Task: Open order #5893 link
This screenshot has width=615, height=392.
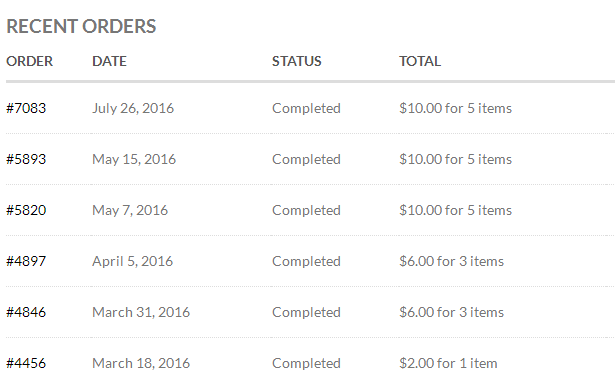Action: [26, 159]
